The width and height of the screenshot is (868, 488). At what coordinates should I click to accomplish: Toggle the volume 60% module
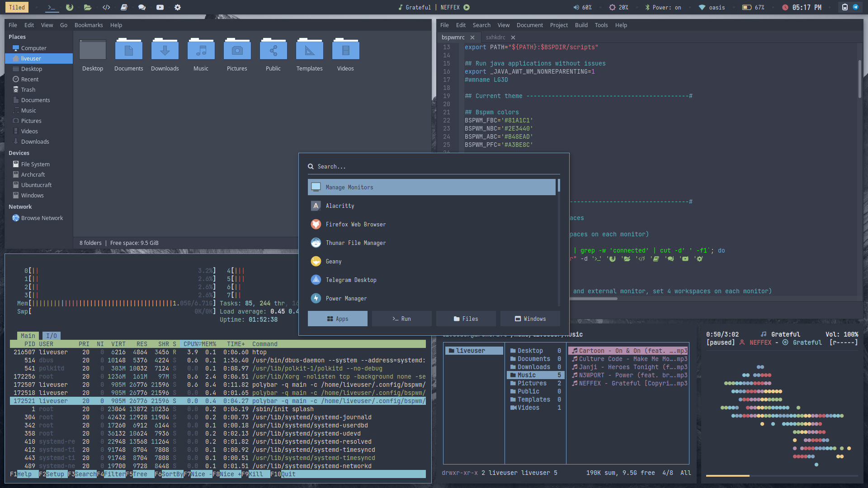pyautogui.click(x=582, y=7)
